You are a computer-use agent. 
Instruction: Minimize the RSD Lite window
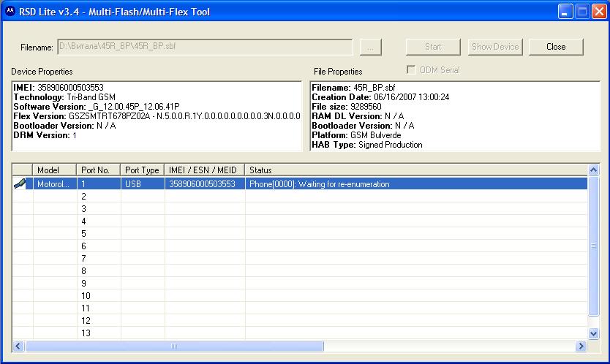(x=565, y=12)
